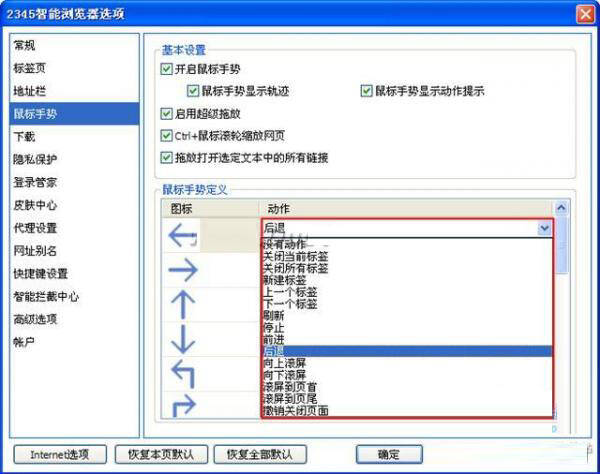The width and height of the screenshot is (600, 474).
Task: Close the 2345智能浏览器选项 dialog
Action: tap(585, 14)
